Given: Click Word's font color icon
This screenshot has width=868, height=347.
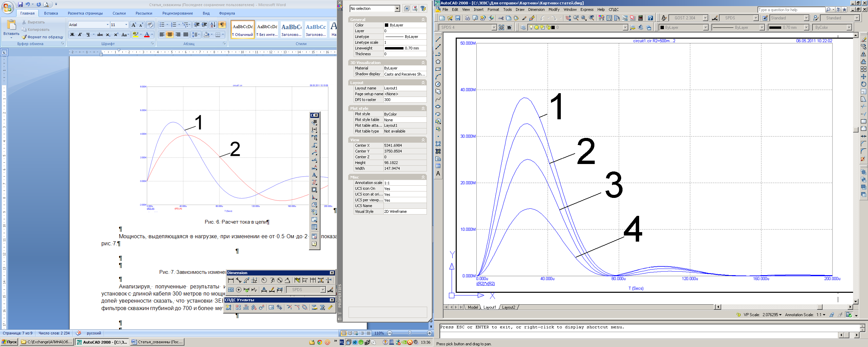Looking at the screenshot, I should tap(147, 35).
